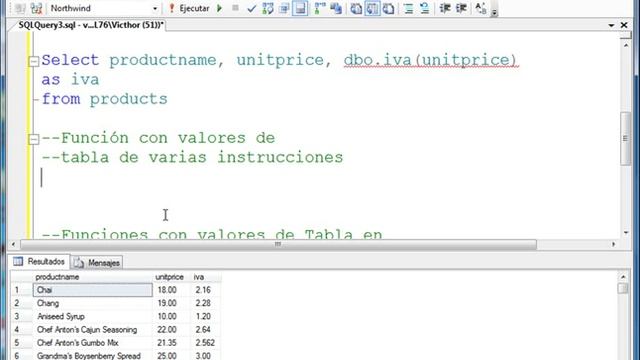Select Grandma's Boysenberry Spread cell
This screenshot has height=360, width=640.
pyautogui.click(x=93, y=356)
